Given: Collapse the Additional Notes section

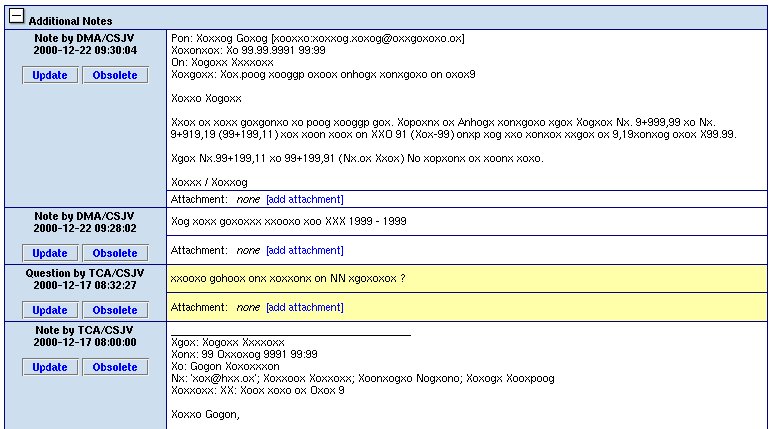Looking at the screenshot, I should 16,18.
